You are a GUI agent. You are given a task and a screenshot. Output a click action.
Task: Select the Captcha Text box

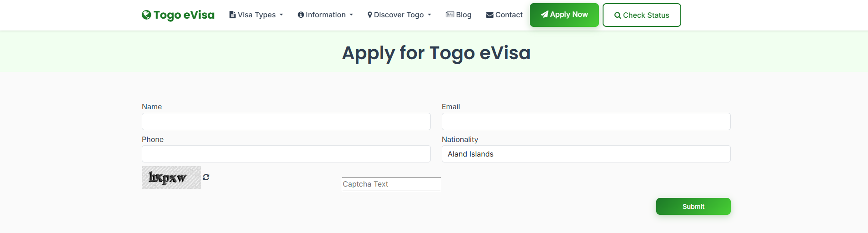[391, 184]
